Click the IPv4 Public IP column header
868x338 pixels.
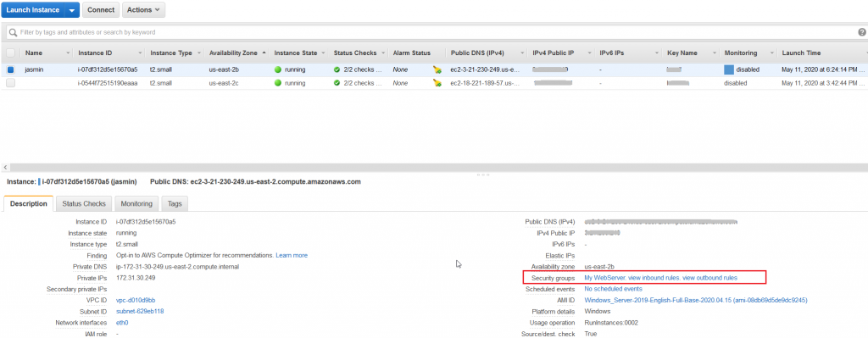click(x=553, y=53)
